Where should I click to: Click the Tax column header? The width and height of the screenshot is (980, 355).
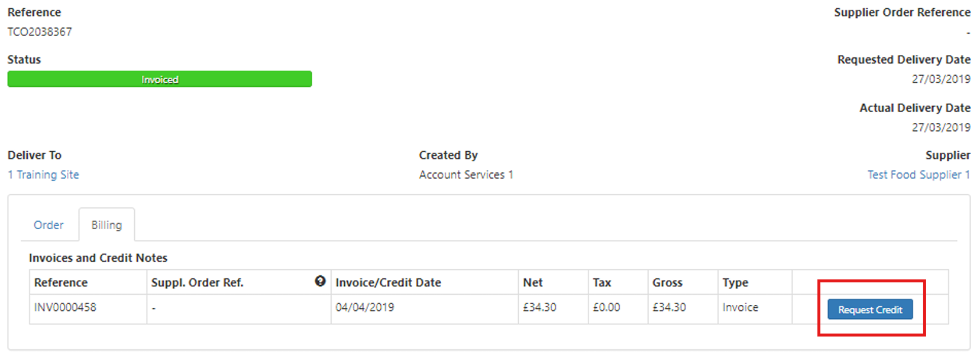(x=602, y=282)
